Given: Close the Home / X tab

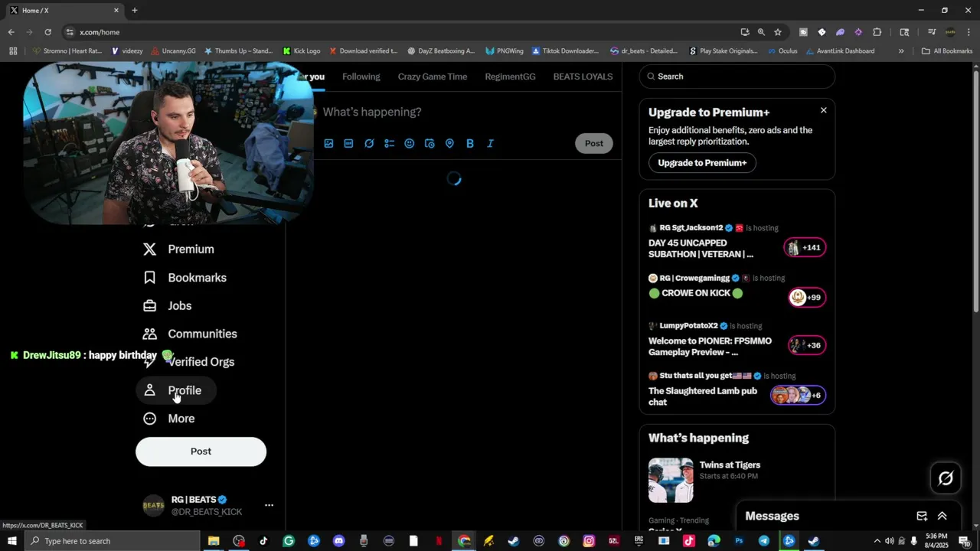Looking at the screenshot, I should pos(116,10).
